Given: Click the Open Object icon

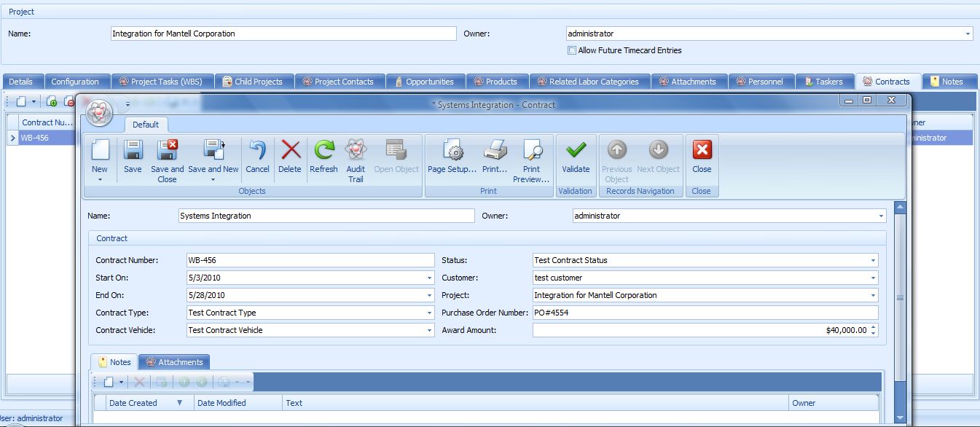Looking at the screenshot, I should tap(396, 150).
